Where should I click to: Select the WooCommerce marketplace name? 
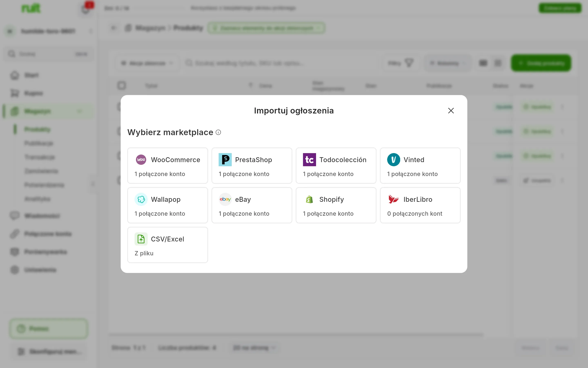pyautogui.click(x=175, y=160)
